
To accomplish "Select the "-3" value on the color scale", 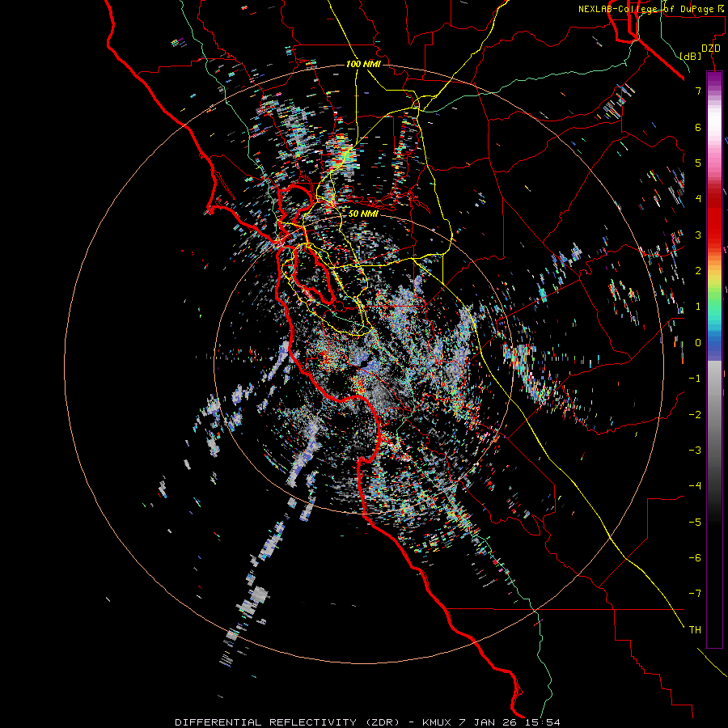I will (695, 451).
